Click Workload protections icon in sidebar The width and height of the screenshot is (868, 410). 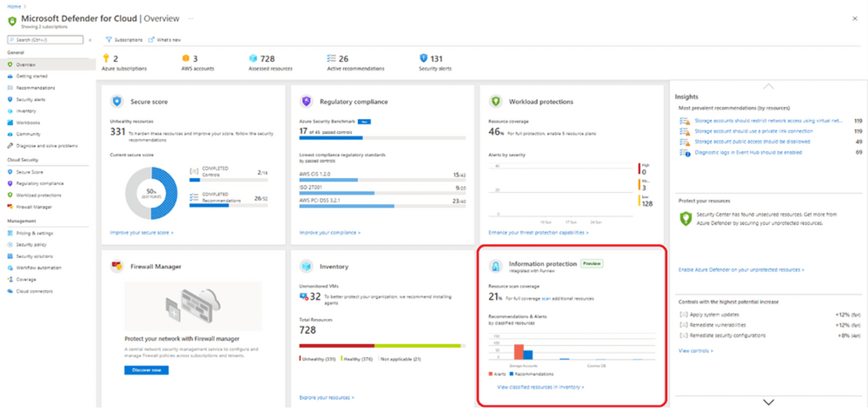coord(10,195)
